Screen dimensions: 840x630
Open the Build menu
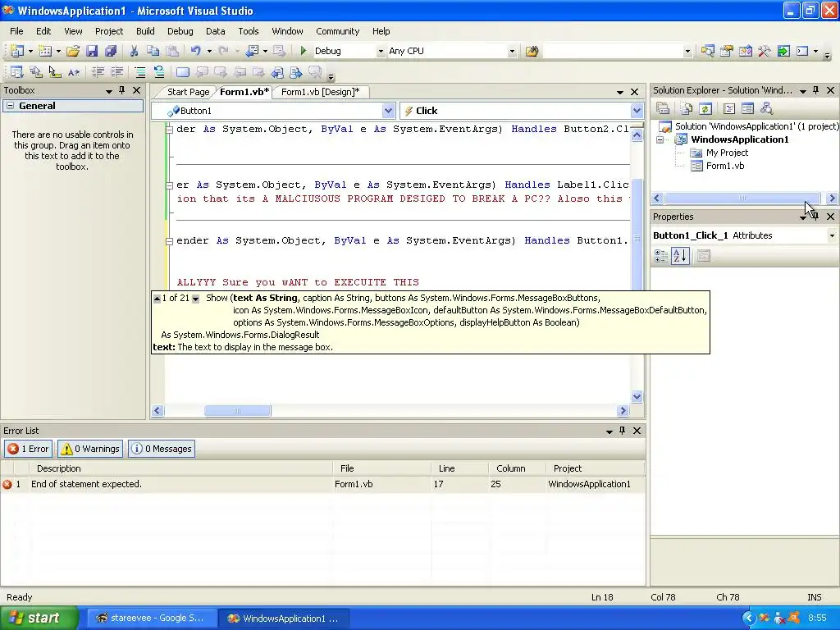click(x=145, y=31)
